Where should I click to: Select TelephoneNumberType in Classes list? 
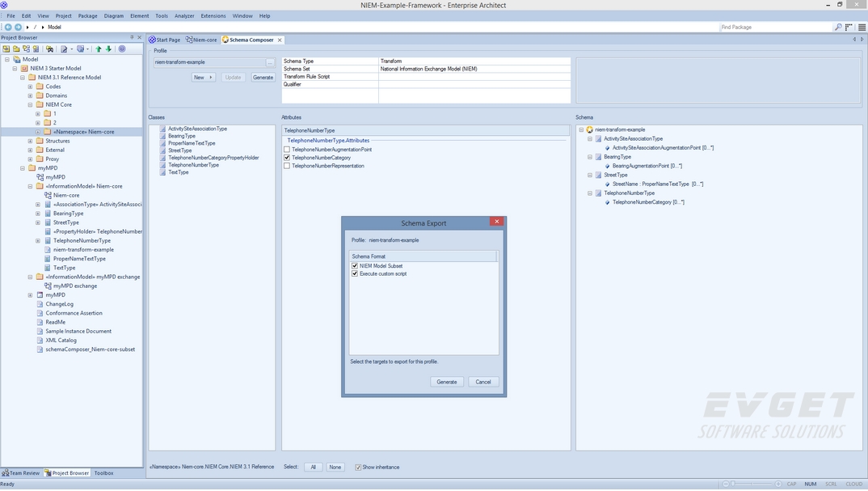[x=193, y=165]
